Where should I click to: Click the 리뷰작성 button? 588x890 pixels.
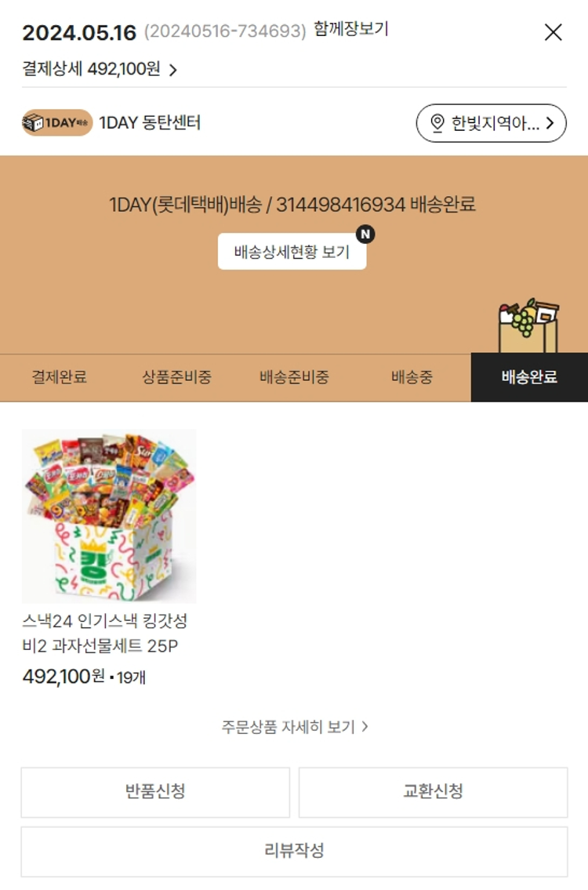(294, 852)
